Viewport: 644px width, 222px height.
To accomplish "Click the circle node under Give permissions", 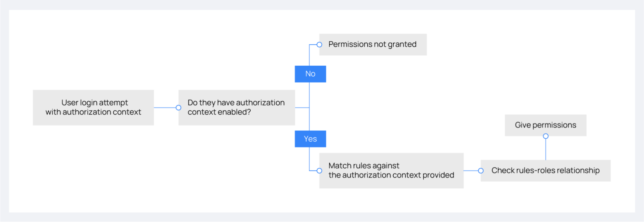I will coord(545,136).
